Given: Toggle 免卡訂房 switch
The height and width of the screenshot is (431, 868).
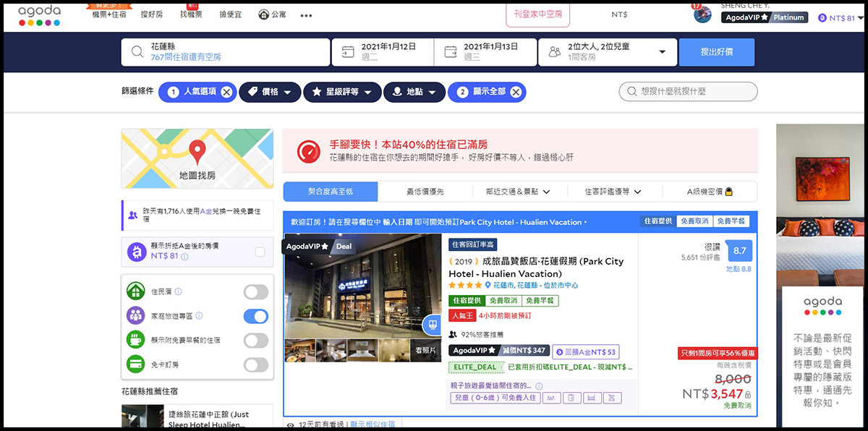Looking at the screenshot, I should (255, 364).
